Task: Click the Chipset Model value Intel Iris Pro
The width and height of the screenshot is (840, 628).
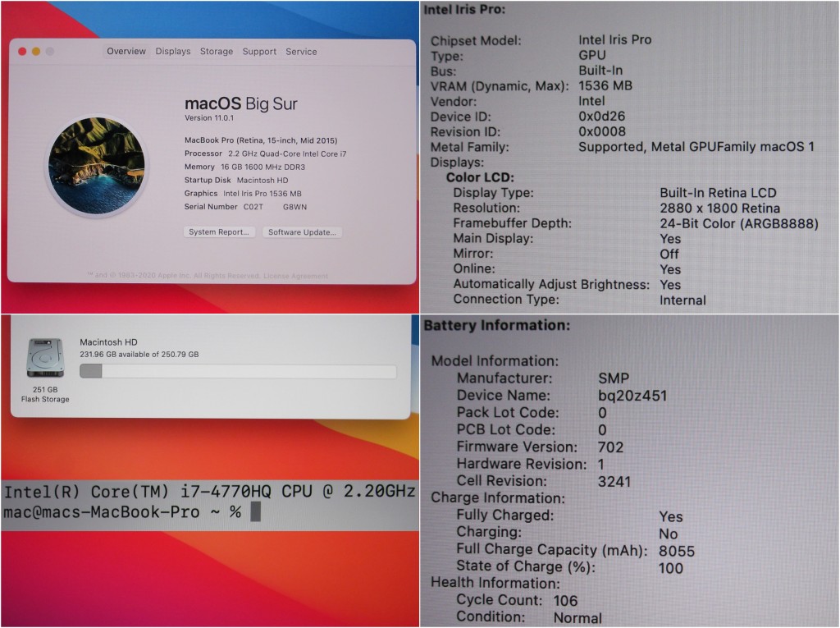Action: coord(615,39)
